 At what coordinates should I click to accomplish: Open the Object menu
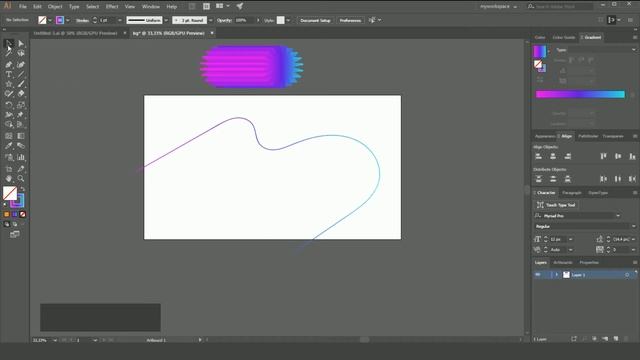55,7
